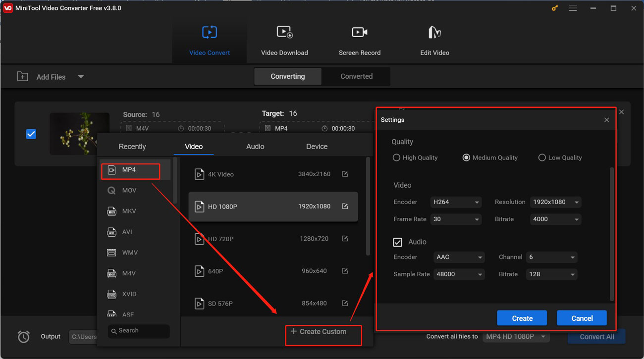644x359 pixels.
Task: Toggle the Audio checkbox
Action: [x=397, y=242]
